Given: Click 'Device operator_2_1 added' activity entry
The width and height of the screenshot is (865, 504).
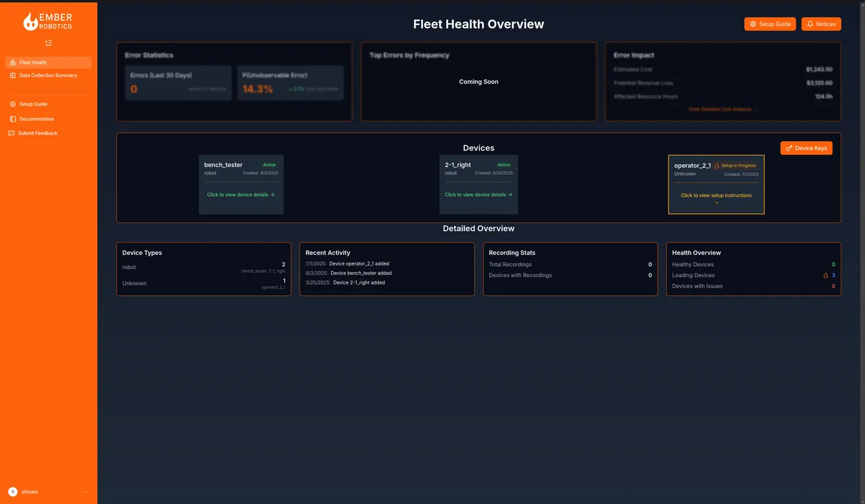Looking at the screenshot, I should 359,263.
